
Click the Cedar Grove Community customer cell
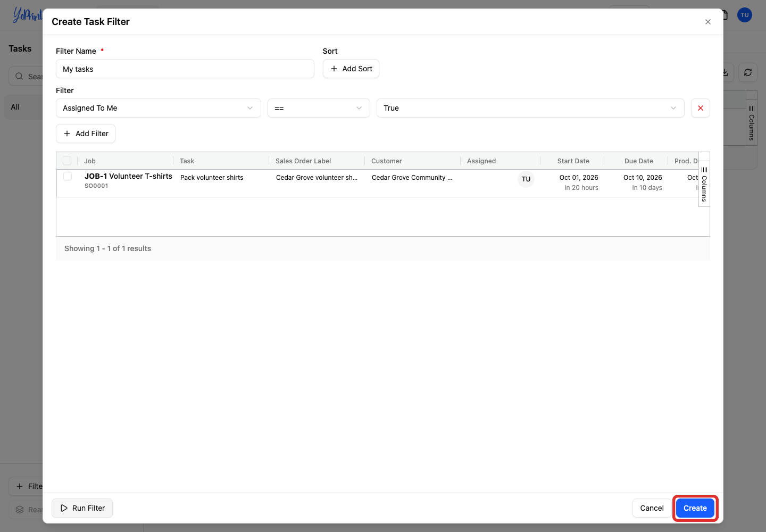pyautogui.click(x=412, y=178)
